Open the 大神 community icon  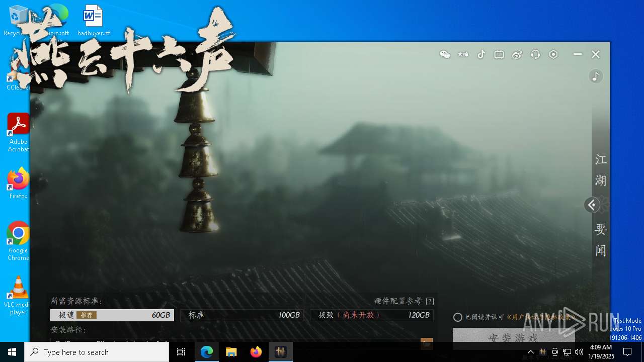click(x=463, y=54)
